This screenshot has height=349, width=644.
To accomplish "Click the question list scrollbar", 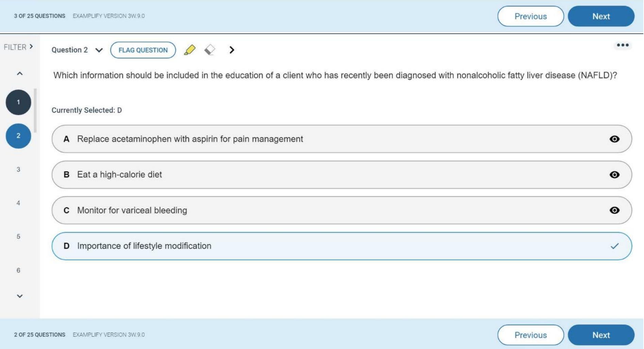I will (35, 111).
